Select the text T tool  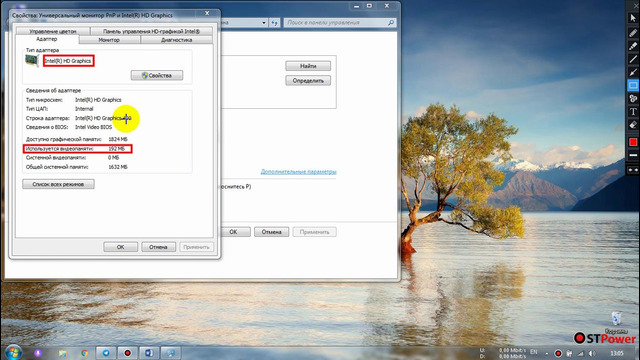(x=633, y=111)
